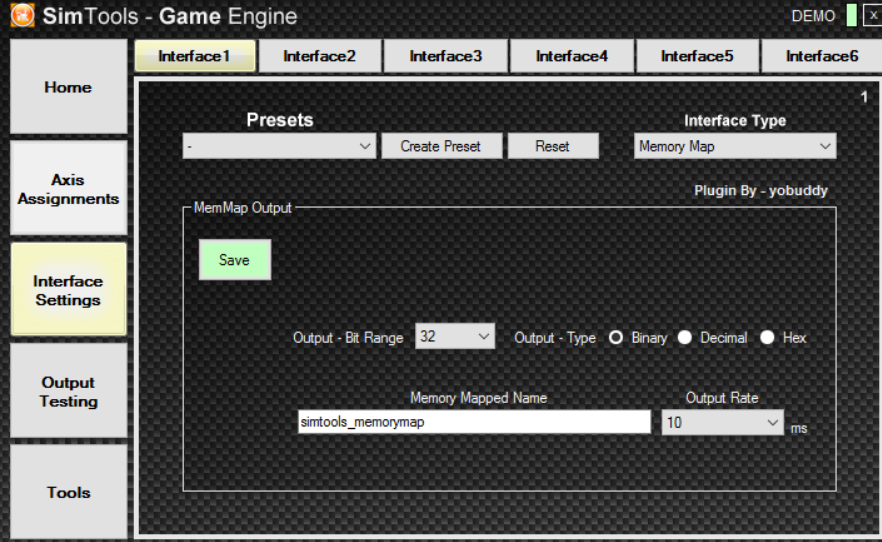Click the green status indicator beside DEMO
This screenshot has height=542, width=882.
coord(852,15)
